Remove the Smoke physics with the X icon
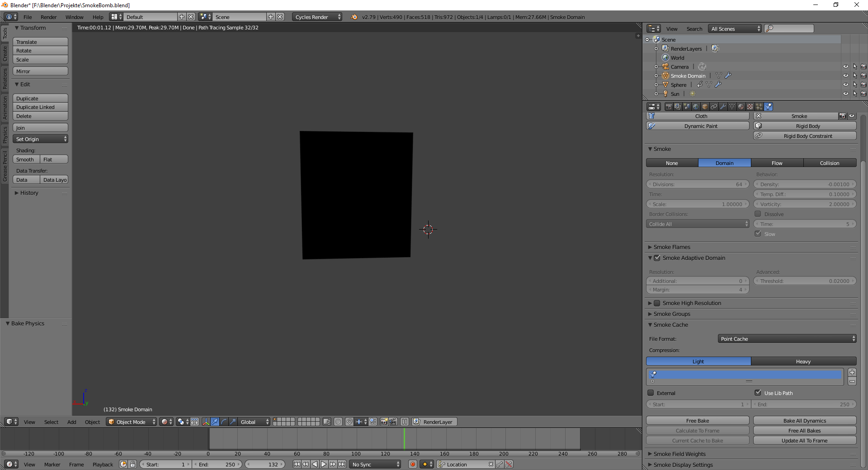The height and width of the screenshot is (470, 868). click(x=759, y=116)
